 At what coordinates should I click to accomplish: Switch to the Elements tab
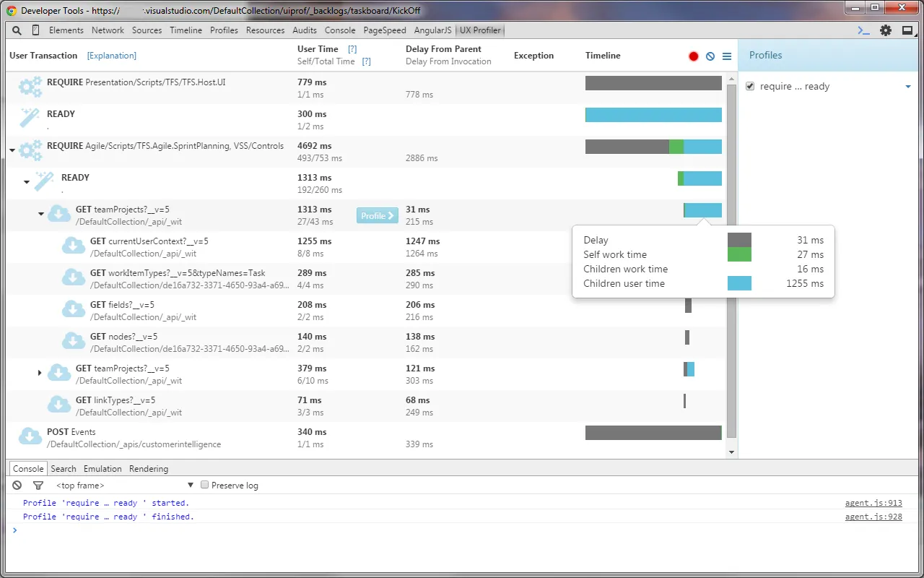(66, 30)
